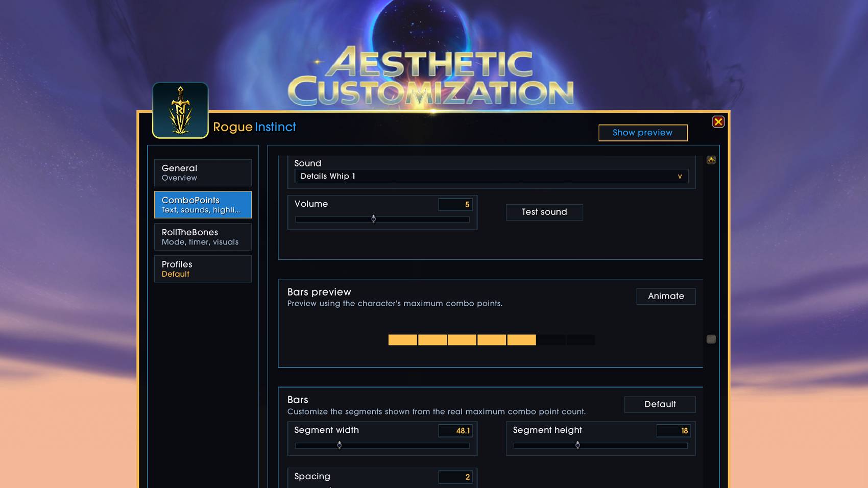This screenshot has height=488, width=868.
Task: Click the Show preview button
Action: click(643, 133)
